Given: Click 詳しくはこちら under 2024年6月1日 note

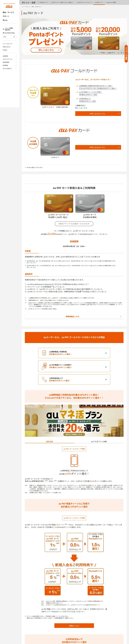Looking at the screenshot, I should click(31, 263).
